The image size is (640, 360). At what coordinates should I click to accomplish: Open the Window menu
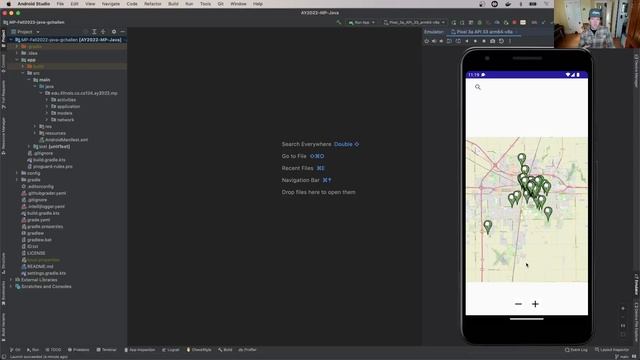pos(238,4)
